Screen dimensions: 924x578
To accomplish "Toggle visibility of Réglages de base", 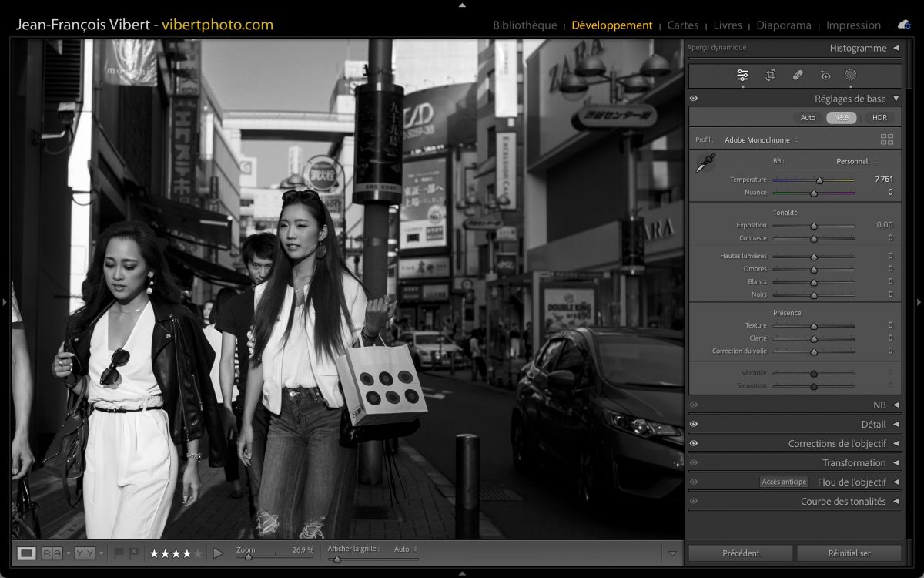I will click(694, 99).
